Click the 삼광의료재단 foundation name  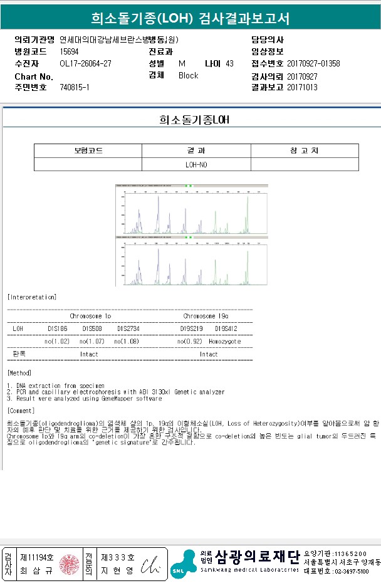tap(258, 557)
